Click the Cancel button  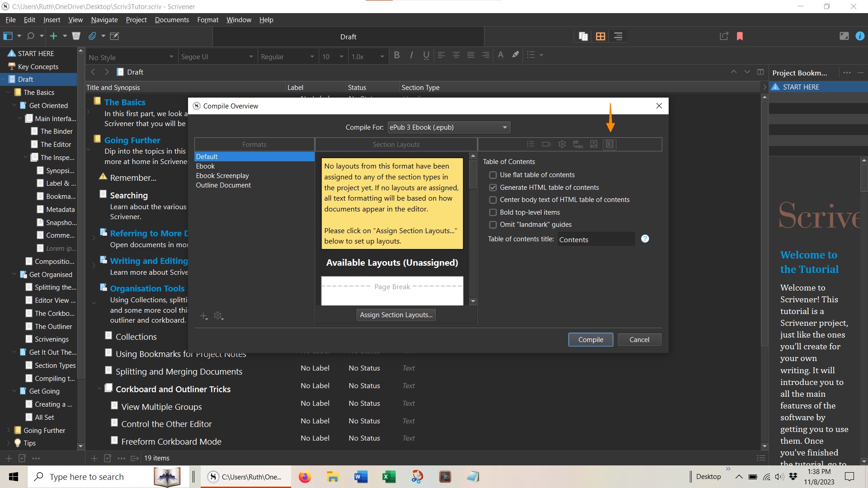(x=639, y=340)
